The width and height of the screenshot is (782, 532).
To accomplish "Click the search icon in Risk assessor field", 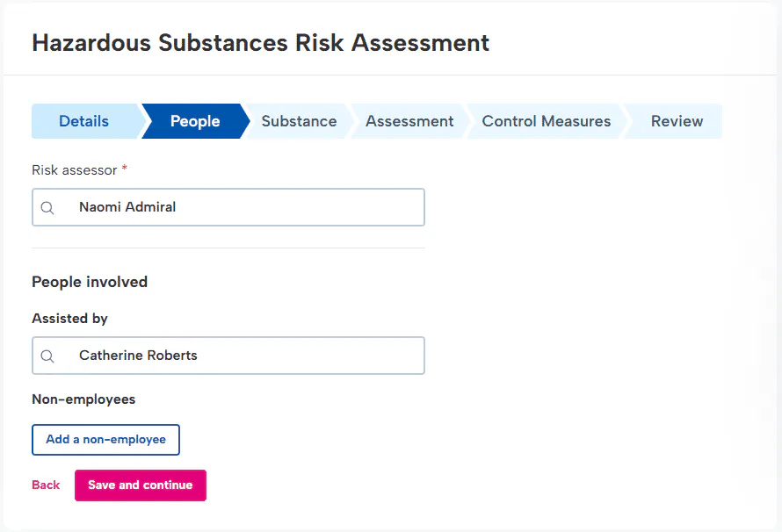I will click(x=47, y=208).
